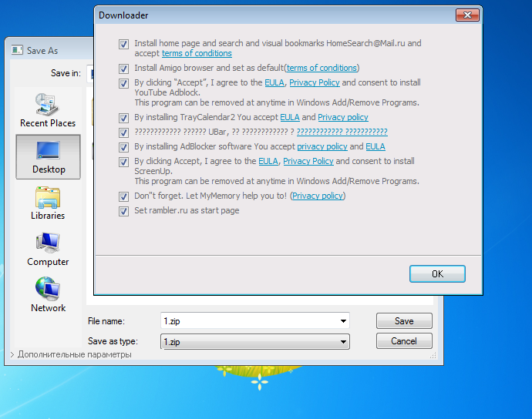Click OK in Downloader dialog
Viewport: 532px width, 419px height.
[x=437, y=274]
